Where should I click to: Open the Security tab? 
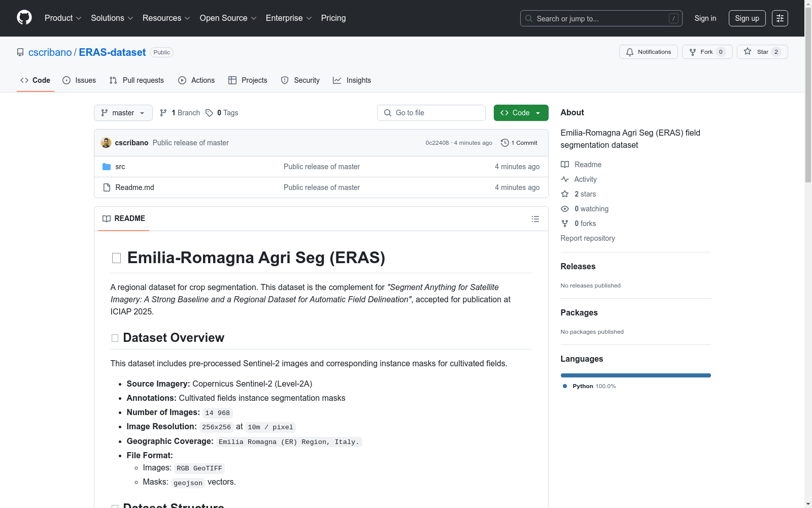coord(300,80)
